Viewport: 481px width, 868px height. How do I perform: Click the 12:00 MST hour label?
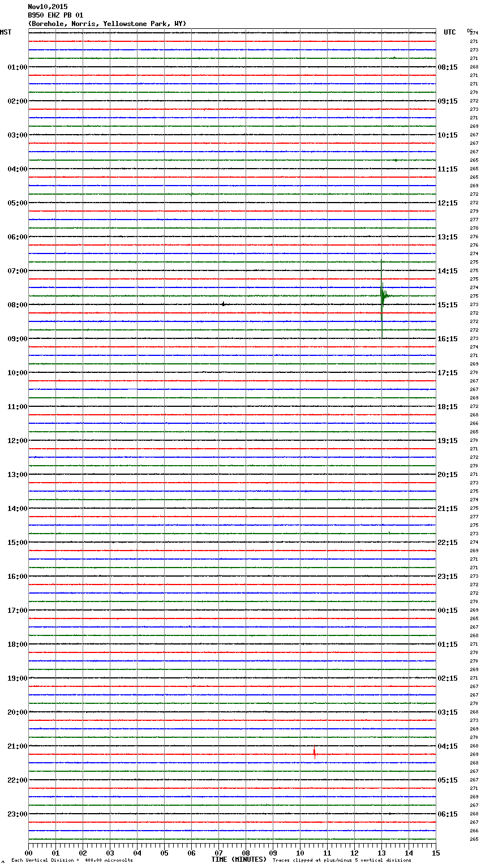pyautogui.click(x=18, y=440)
